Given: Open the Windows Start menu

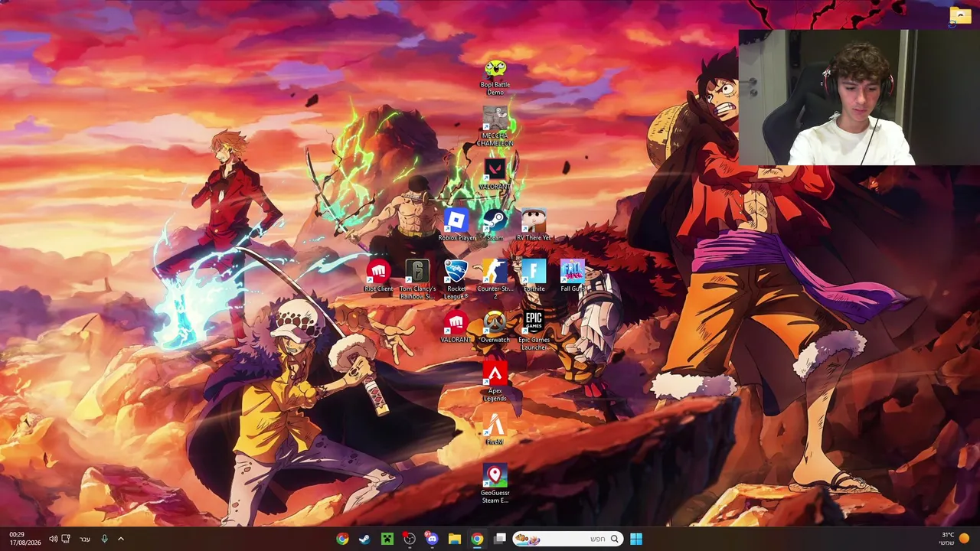Looking at the screenshot, I should click(x=636, y=539).
